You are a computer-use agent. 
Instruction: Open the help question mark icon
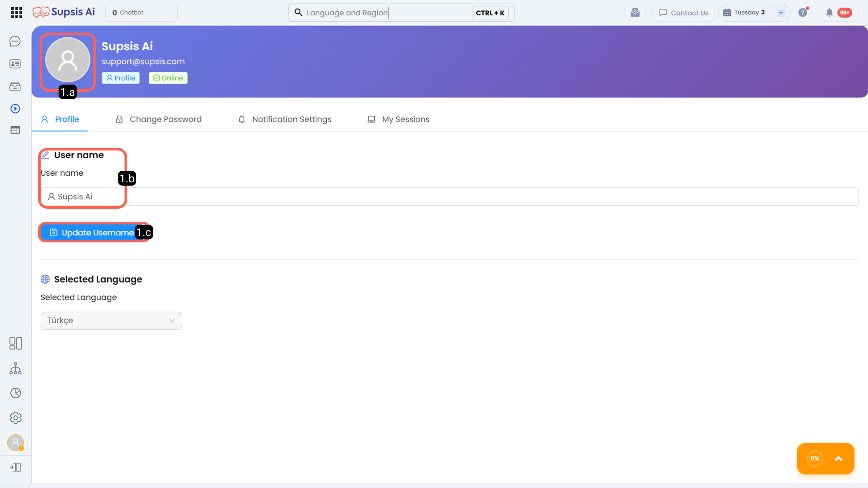tap(803, 13)
